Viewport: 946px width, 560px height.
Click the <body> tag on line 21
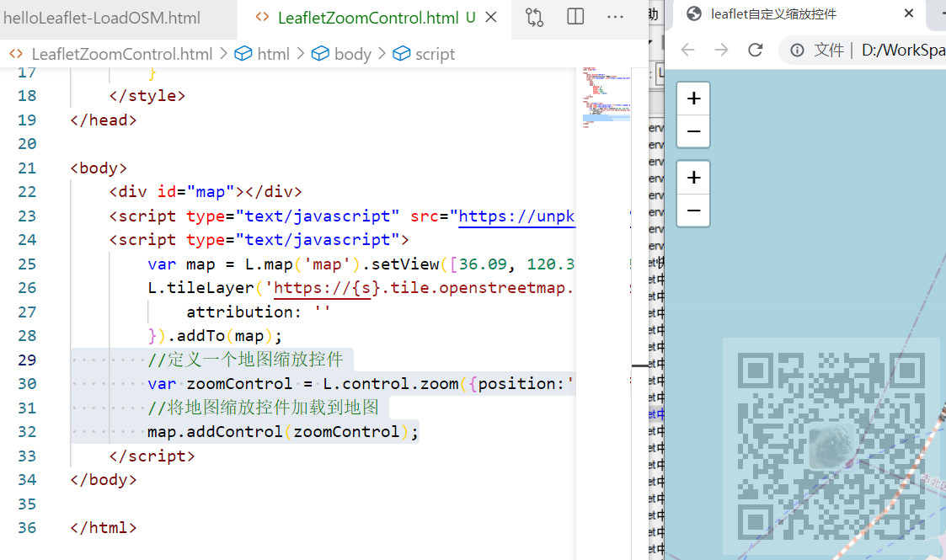(99, 168)
